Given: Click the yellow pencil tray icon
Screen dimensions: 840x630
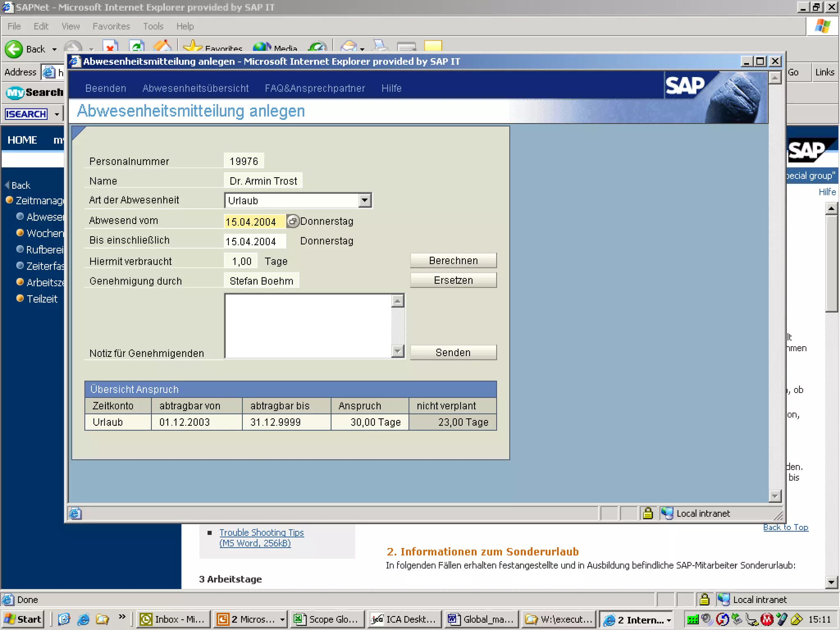Looking at the screenshot, I should (x=796, y=619).
